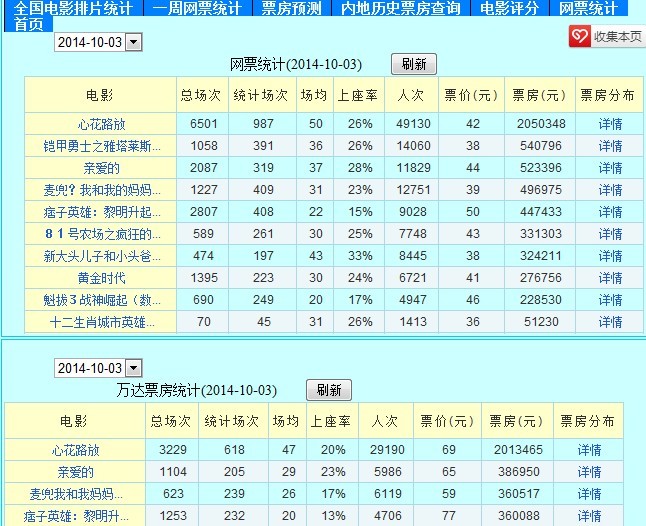Click 刷新 button next to 万达票房统计
The height and width of the screenshot is (526, 646).
point(329,390)
